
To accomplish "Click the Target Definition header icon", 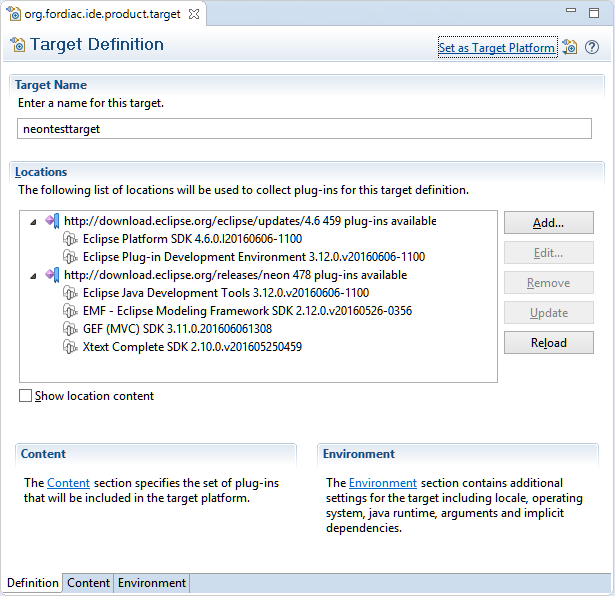I will tap(18, 44).
